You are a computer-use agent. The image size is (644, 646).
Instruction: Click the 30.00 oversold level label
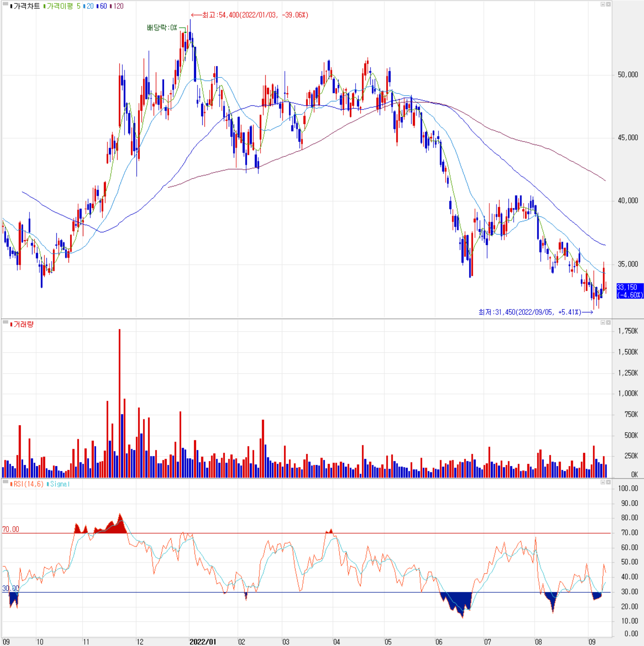click(x=10, y=588)
